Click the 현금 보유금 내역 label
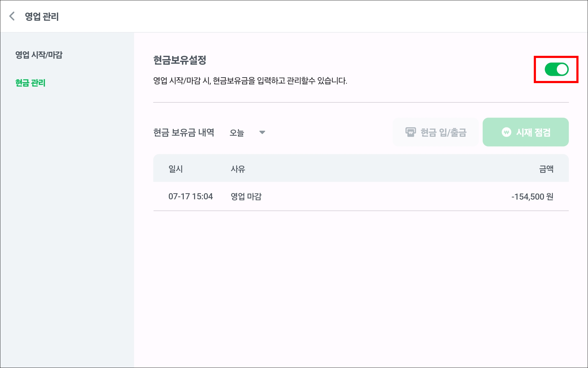 [x=184, y=132]
